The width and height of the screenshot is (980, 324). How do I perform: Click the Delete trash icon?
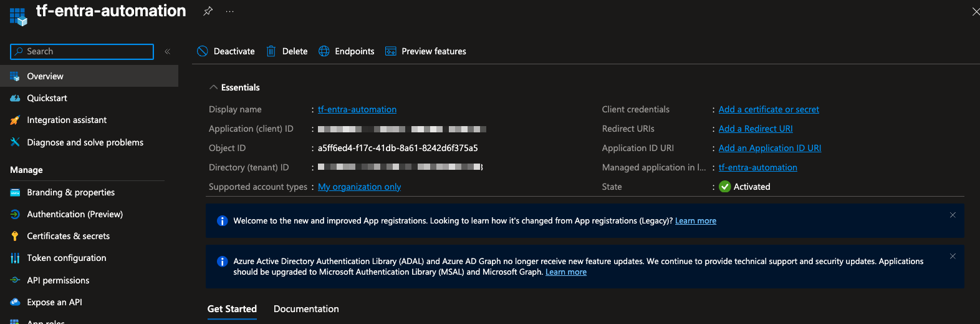(x=271, y=51)
